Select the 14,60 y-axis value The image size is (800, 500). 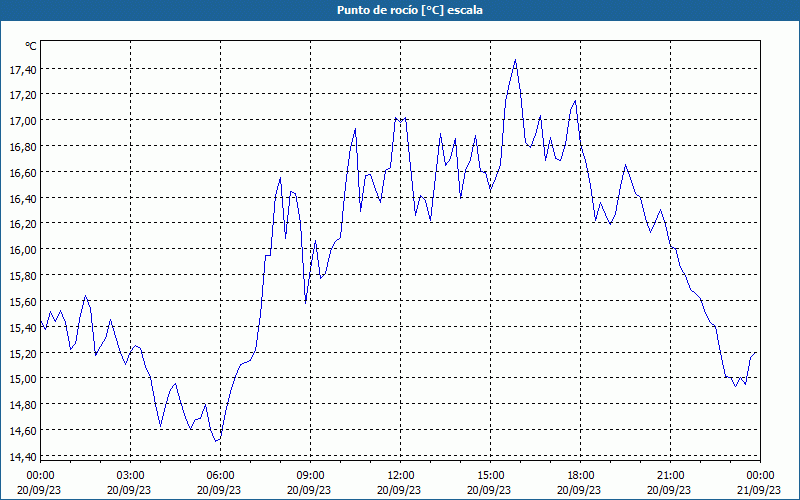23,431
